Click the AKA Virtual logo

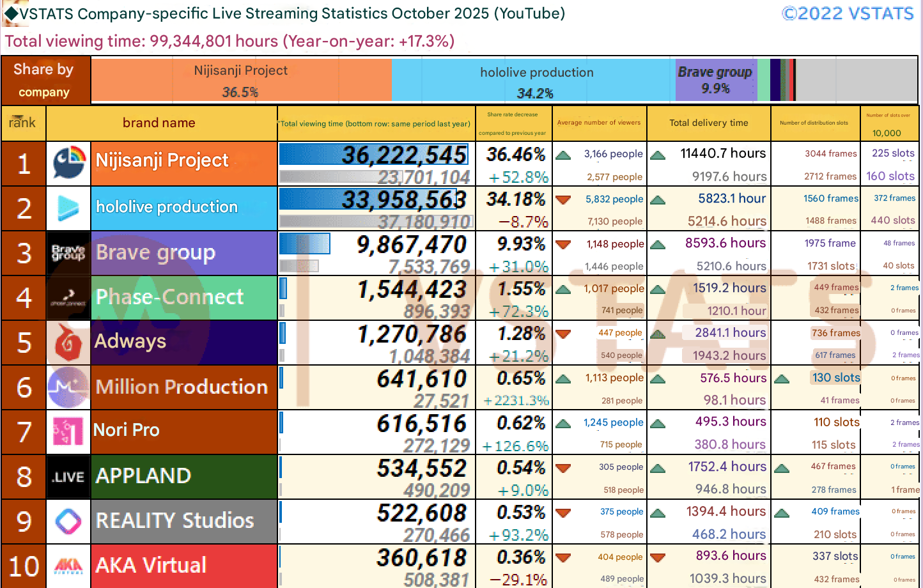click(x=68, y=566)
